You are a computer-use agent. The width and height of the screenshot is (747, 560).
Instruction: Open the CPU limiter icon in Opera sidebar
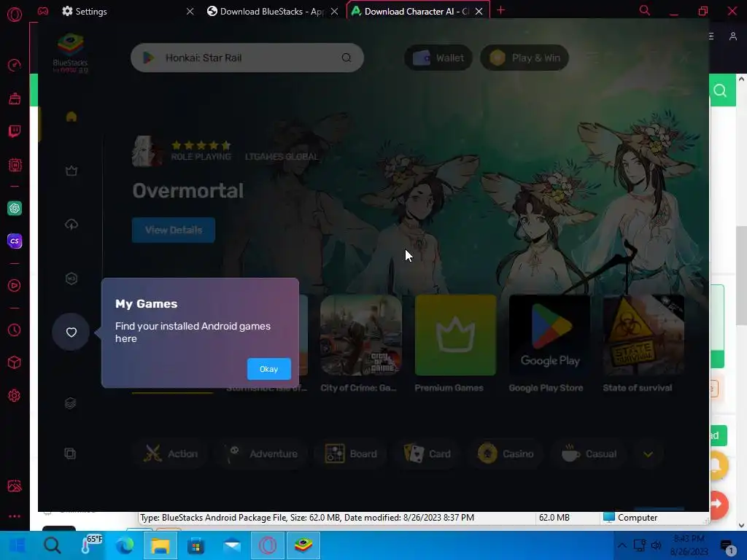(15, 166)
